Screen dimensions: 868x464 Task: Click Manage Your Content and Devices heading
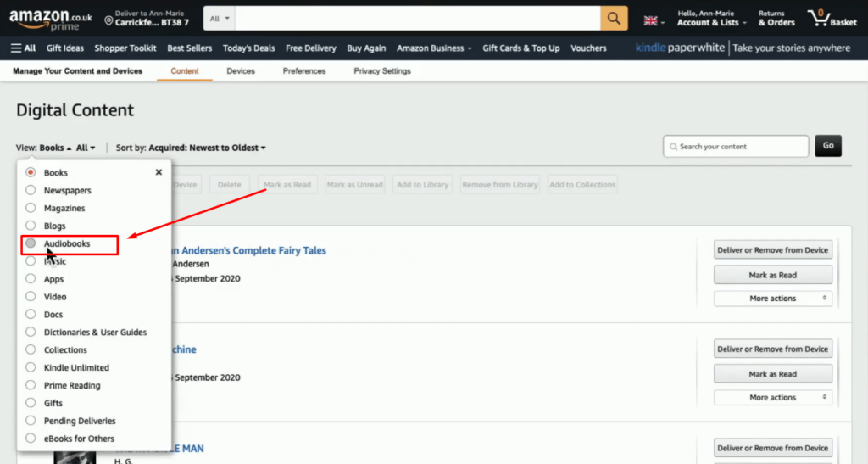click(x=77, y=71)
